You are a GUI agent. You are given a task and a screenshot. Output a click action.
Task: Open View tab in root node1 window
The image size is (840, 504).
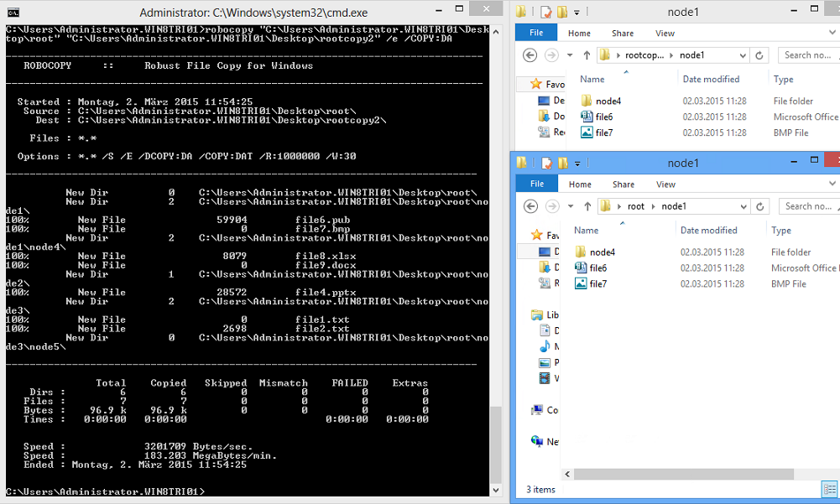click(x=666, y=184)
